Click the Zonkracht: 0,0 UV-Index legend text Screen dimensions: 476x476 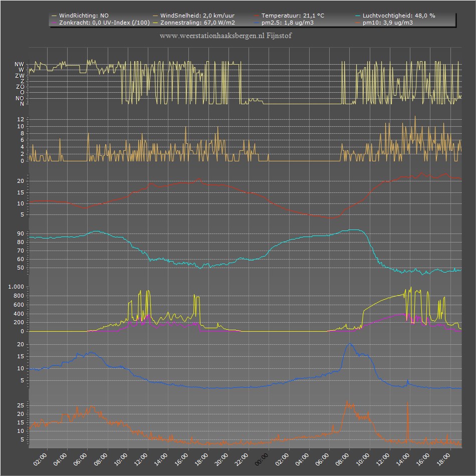(104, 23)
